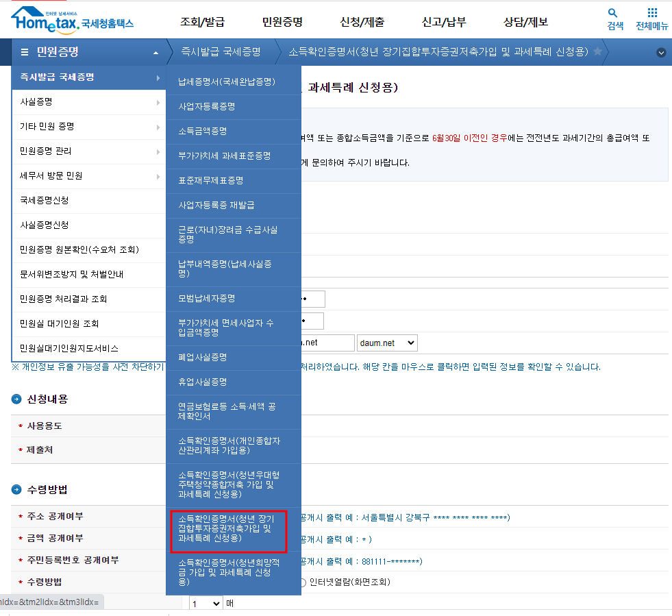The width and height of the screenshot is (672, 616).
Task: Open the 조회/발급 top menu
Action: [202, 21]
